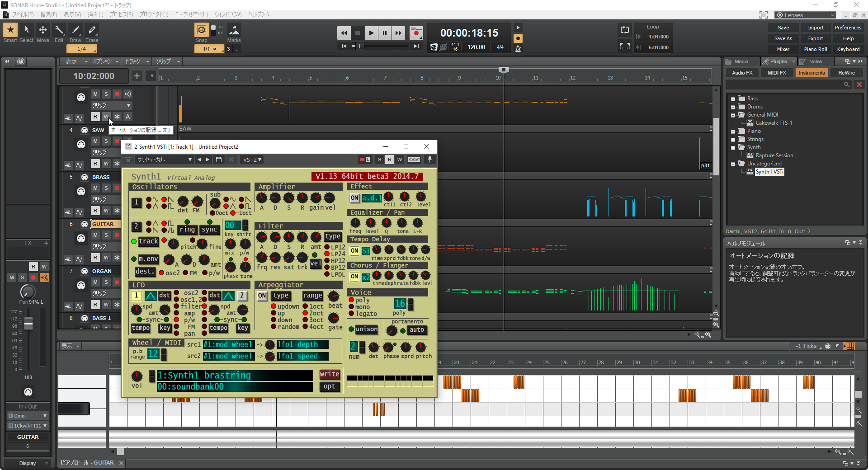
Task: Open the Omni input dropdown
Action: tap(28, 415)
